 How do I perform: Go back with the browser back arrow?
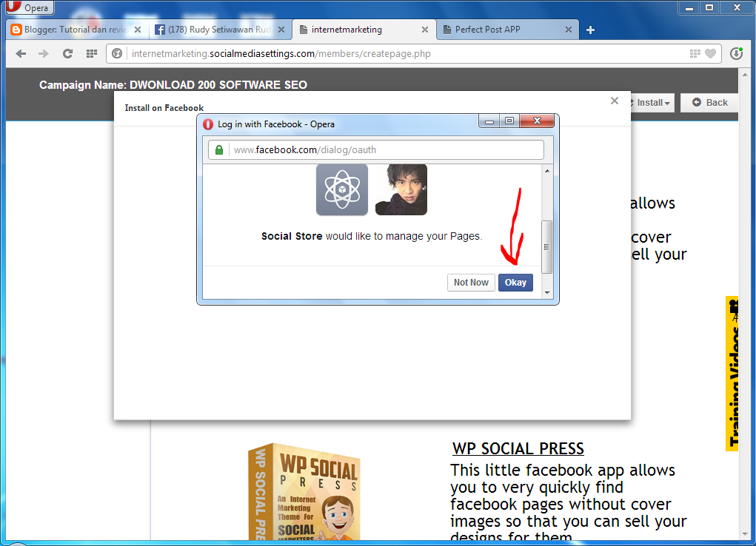(x=21, y=53)
